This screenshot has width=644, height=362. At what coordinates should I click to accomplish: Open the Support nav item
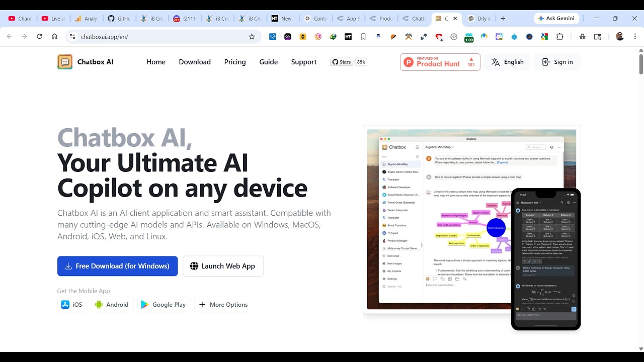coord(304,62)
